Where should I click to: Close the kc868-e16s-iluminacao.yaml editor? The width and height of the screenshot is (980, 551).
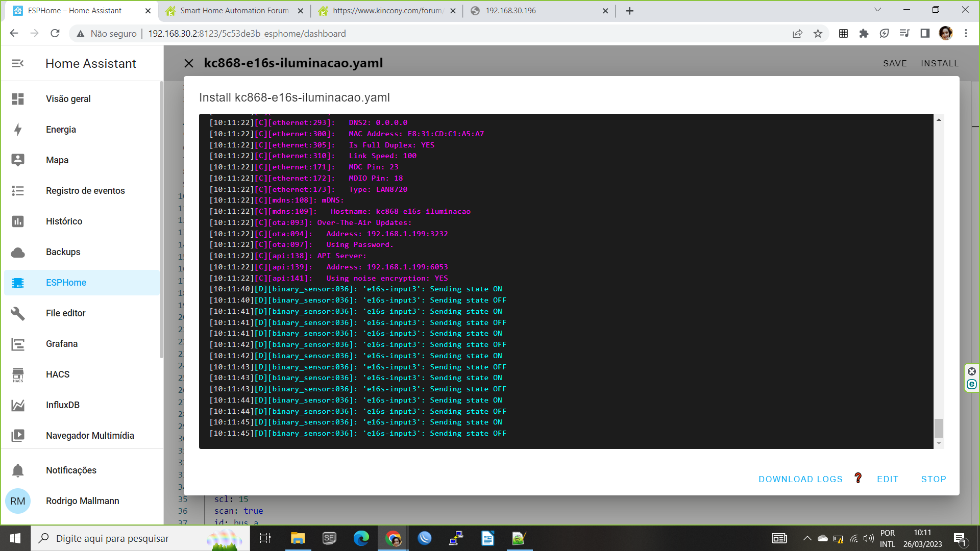[189, 63]
